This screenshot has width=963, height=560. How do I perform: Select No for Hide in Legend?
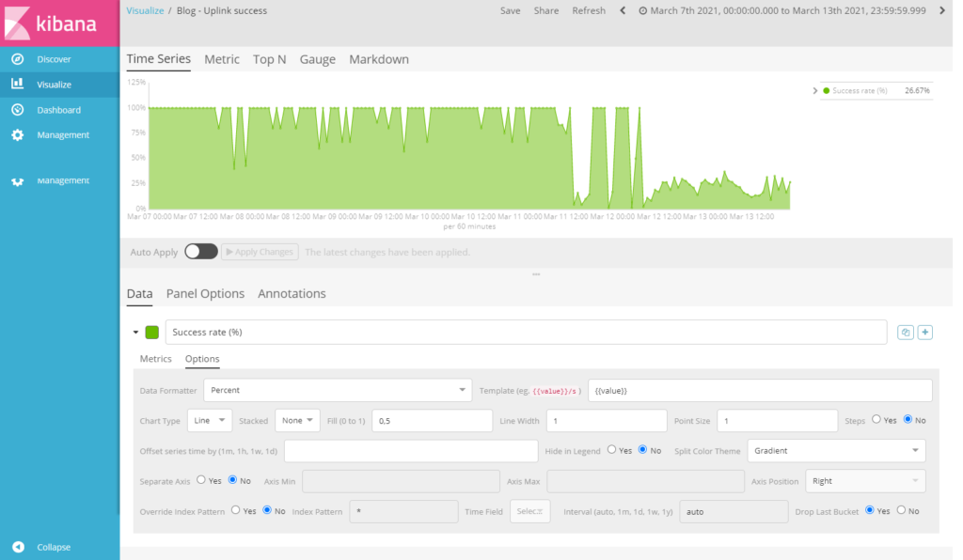point(642,449)
